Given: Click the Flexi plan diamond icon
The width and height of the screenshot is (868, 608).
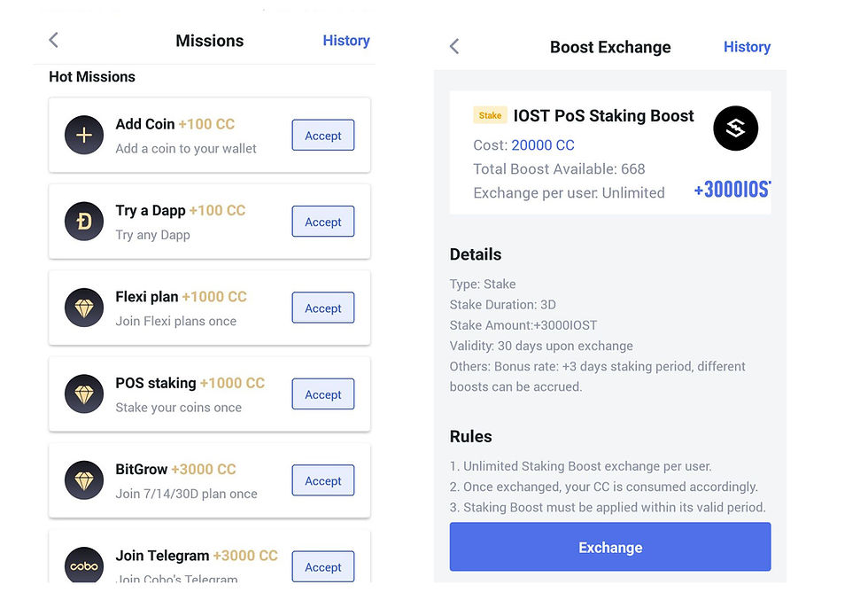Looking at the screenshot, I should click(84, 308).
